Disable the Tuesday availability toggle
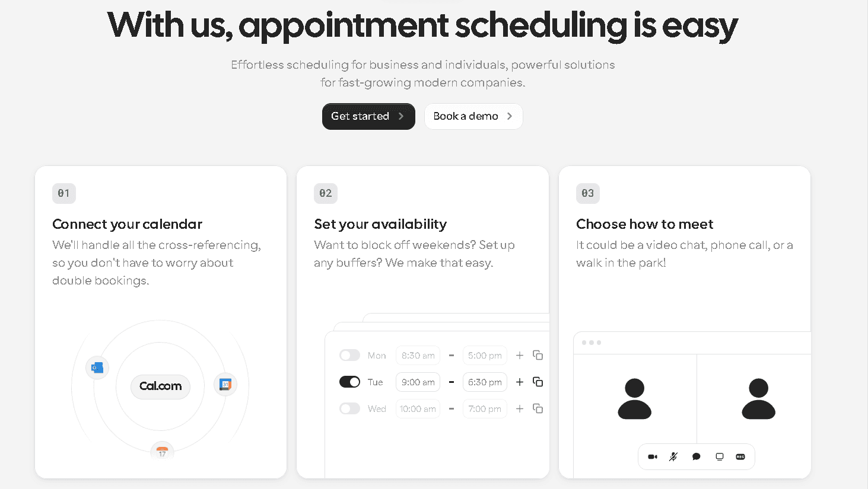 click(350, 382)
